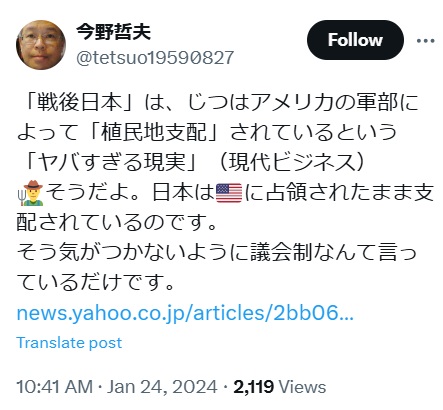Click the line 配されているのです。
The height and width of the screenshot is (410, 443).
(117, 223)
